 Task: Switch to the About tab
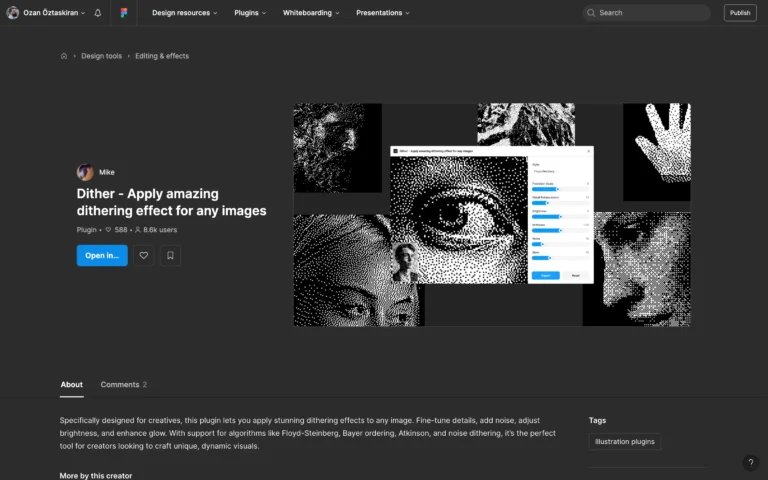[72, 384]
